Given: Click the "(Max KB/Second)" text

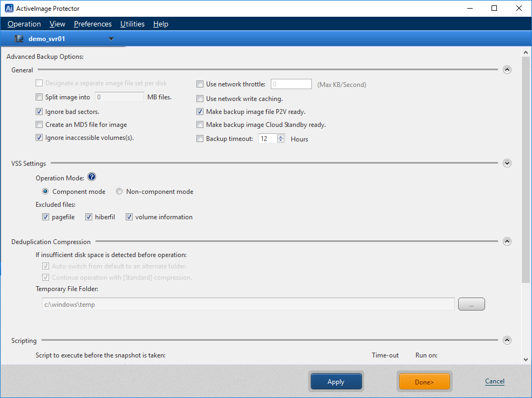Looking at the screenshot, I should click(x=342, y=85).
